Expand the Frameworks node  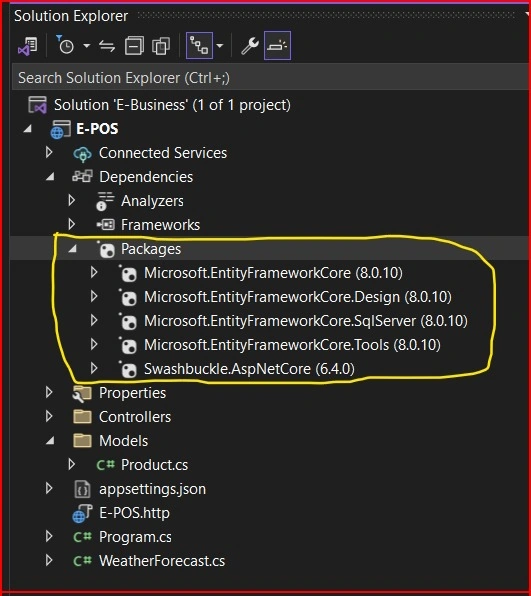[71, 224]
